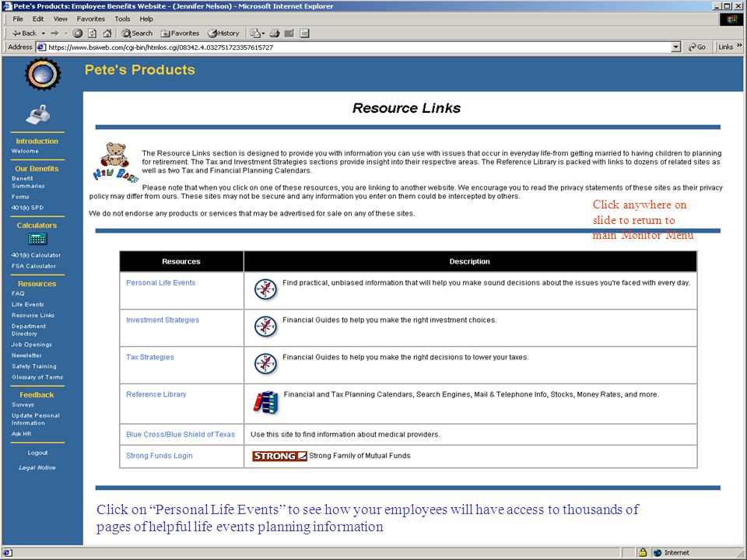Open Job Openings sidebar link
Image resolution: width=747 pixels, height=560 pixels.
(32, 345)
